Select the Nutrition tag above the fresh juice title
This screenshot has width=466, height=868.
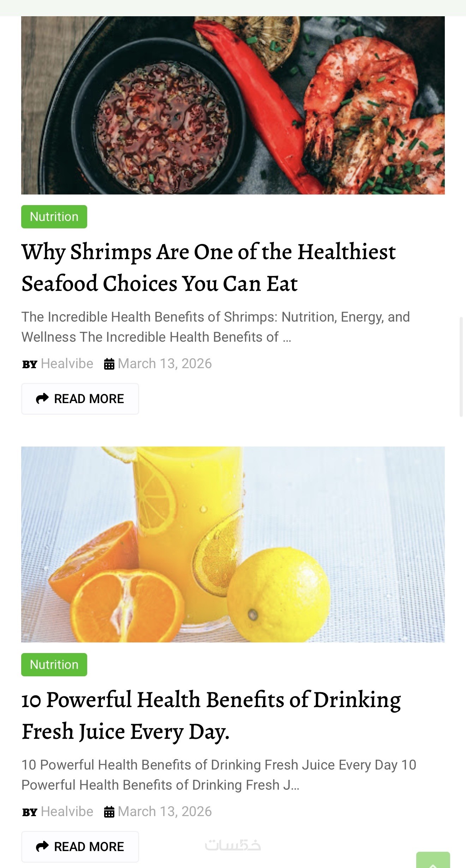(54, 665)
